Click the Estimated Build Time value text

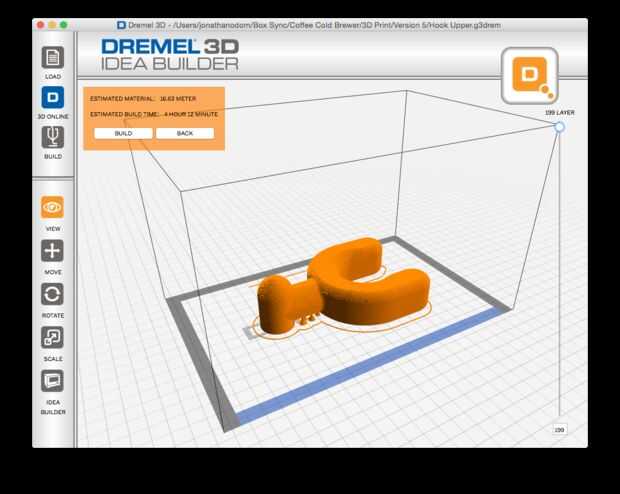(191, 114)
